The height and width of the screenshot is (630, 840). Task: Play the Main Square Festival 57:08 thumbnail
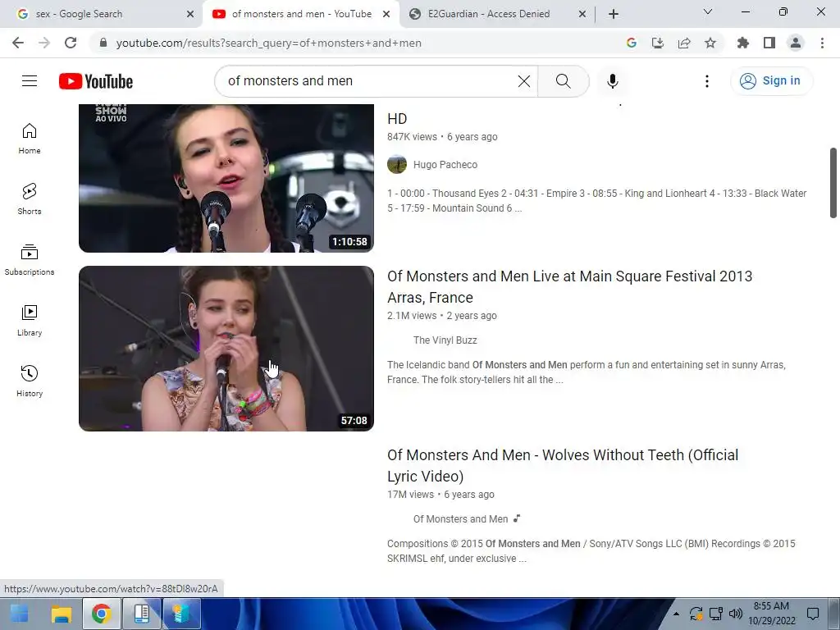click(x=226, y=348)
